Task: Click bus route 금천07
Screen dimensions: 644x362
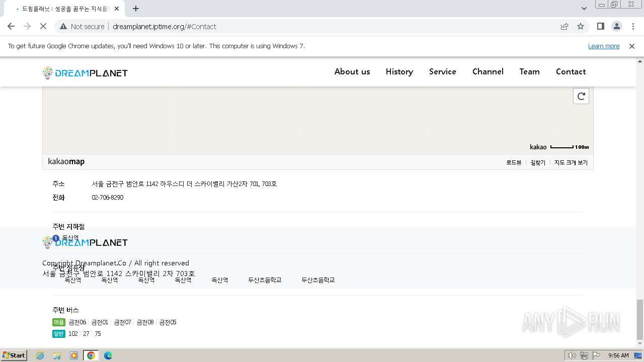Action: 122,322
